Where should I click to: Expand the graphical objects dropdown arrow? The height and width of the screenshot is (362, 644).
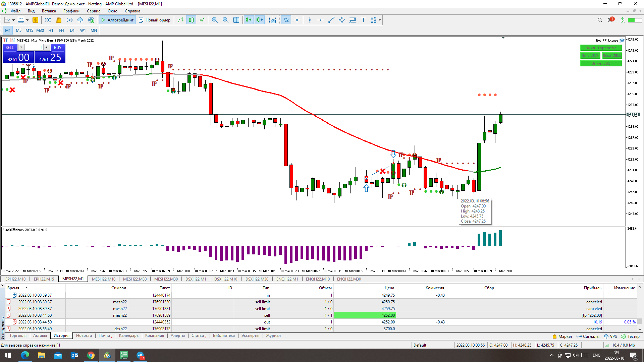[380, 20]
